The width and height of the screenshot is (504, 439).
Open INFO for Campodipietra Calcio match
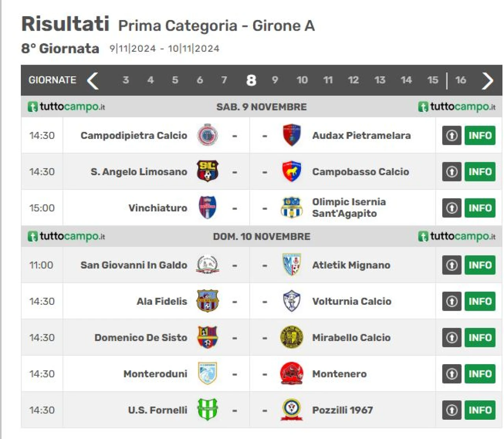click(480, 135)
